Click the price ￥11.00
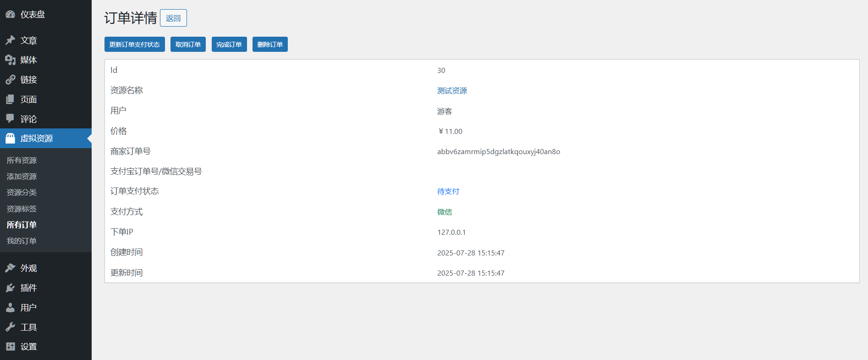Screen dimensions: 868x360 click(x=450, y=132)
